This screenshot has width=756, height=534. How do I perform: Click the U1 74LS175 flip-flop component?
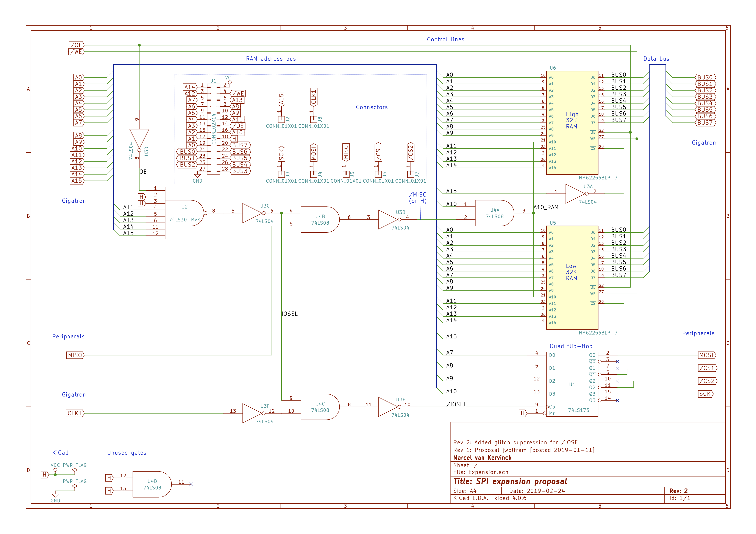[x=572, y=384]
